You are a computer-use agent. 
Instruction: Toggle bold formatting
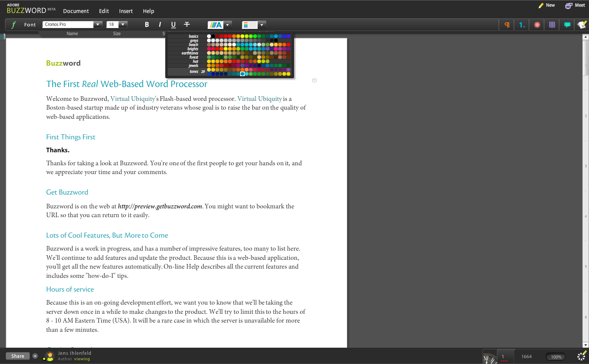coord(147,25)
